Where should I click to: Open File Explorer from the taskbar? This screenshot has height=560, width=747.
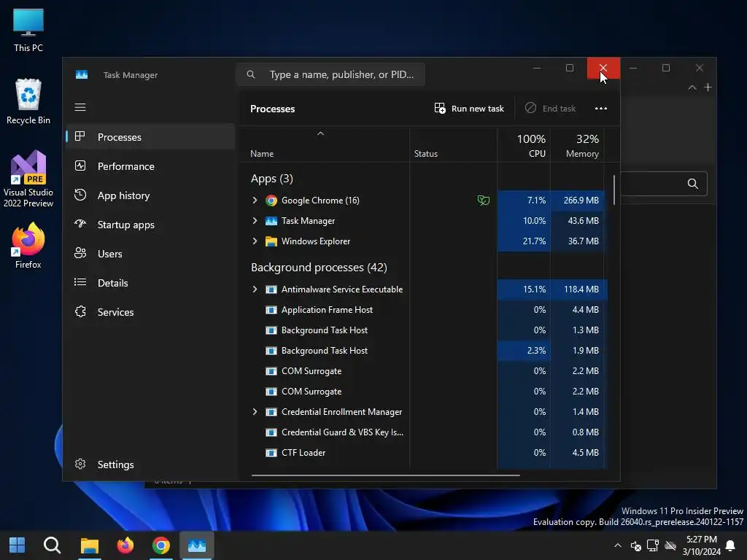tap(90, 545)
